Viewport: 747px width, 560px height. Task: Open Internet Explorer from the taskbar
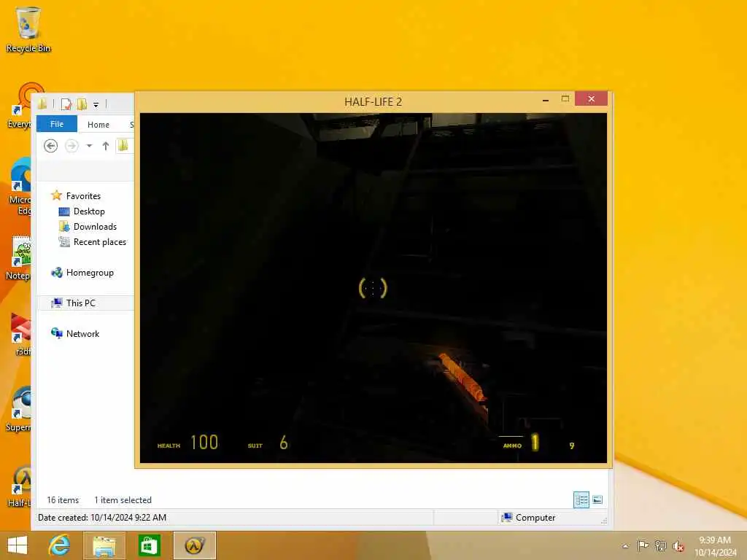(x=59, y=545)
